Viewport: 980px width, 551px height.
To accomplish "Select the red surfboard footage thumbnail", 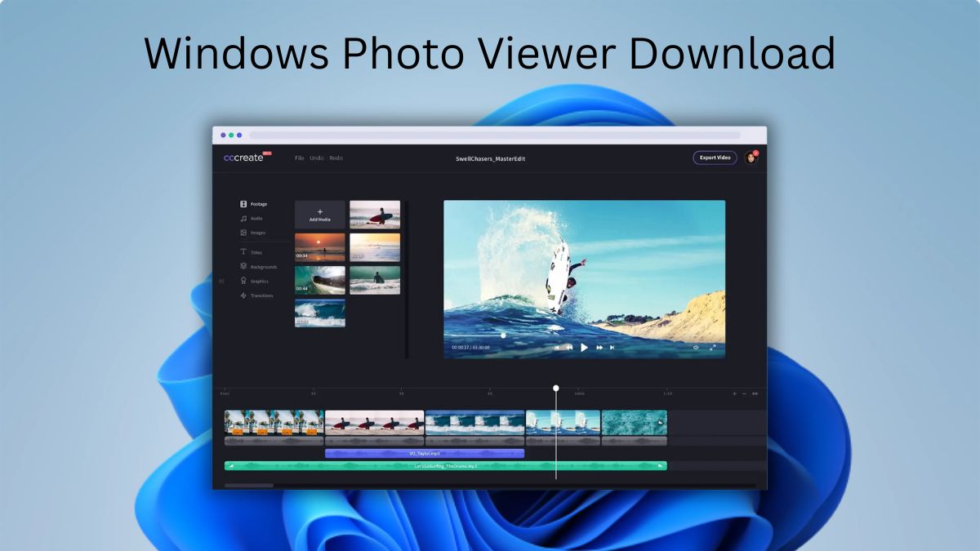I will [x=375, y=215].
